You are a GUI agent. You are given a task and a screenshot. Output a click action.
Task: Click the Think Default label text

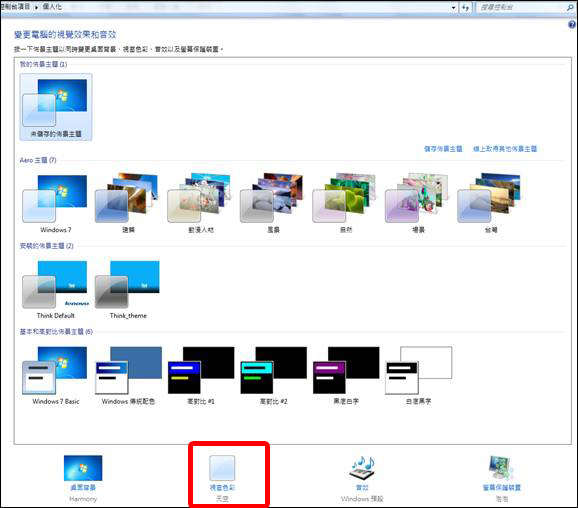click(55, 316)
